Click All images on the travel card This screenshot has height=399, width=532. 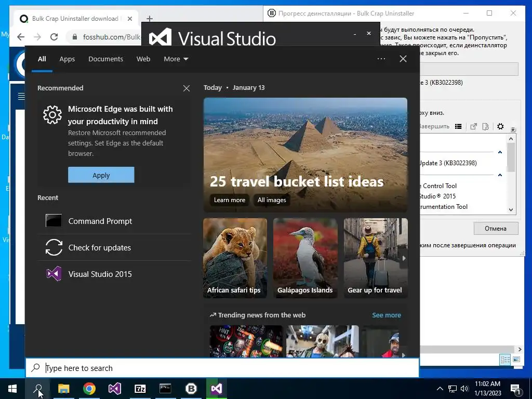tap(272, 200)
